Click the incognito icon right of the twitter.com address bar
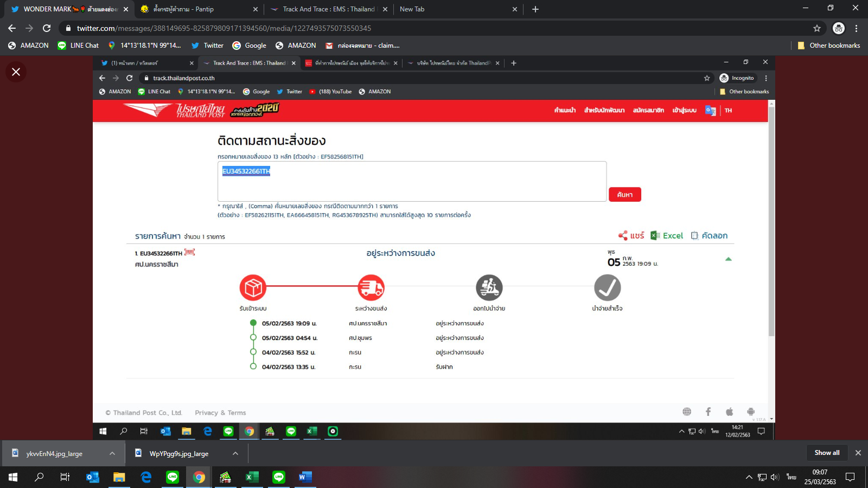The width and height of the screenshot is (868, 488). (839, 28)
